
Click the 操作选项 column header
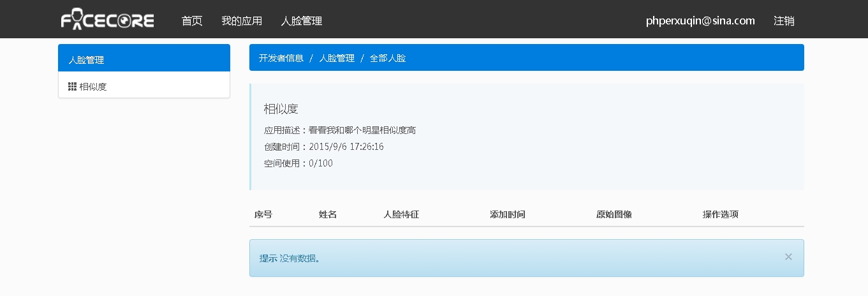[721, 214]
